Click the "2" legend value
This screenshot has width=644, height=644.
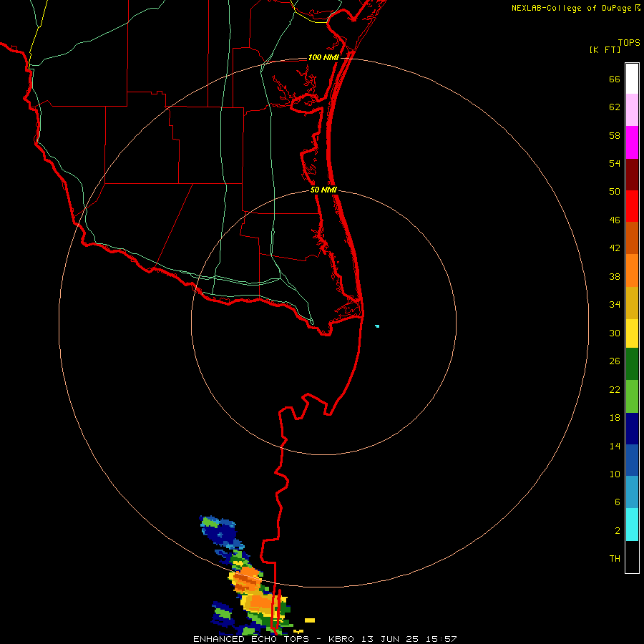[x=618, y=531]
